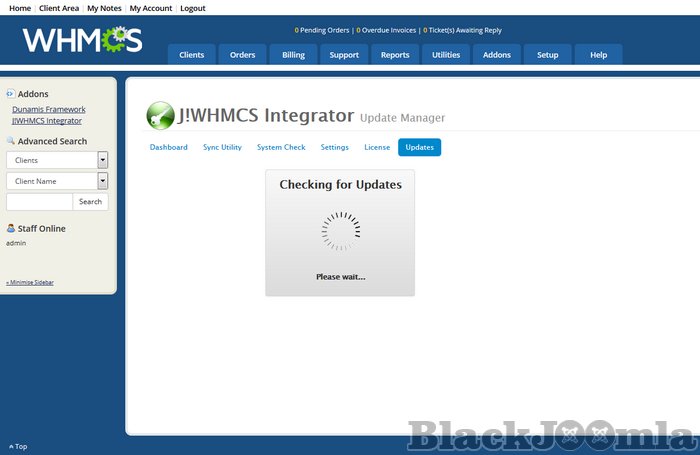Click the Advanced Search magnifier icon
Image resolution: width=700 pixels, height=455 pixels.
[10, 141]
